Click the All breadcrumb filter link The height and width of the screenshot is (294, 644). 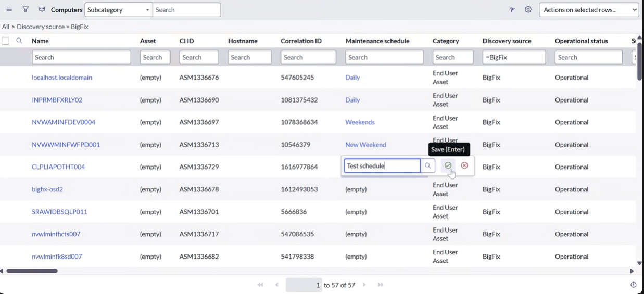pyautogui.click(x=6, y=27)
